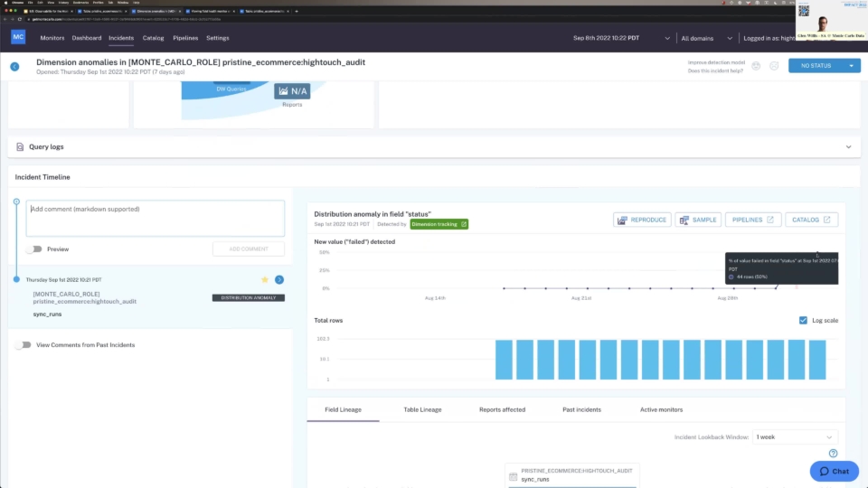The height and width of the screenshot is (488, 868).
Task: Click the Reproduce chart icon
Action: [x=622, y=221]
